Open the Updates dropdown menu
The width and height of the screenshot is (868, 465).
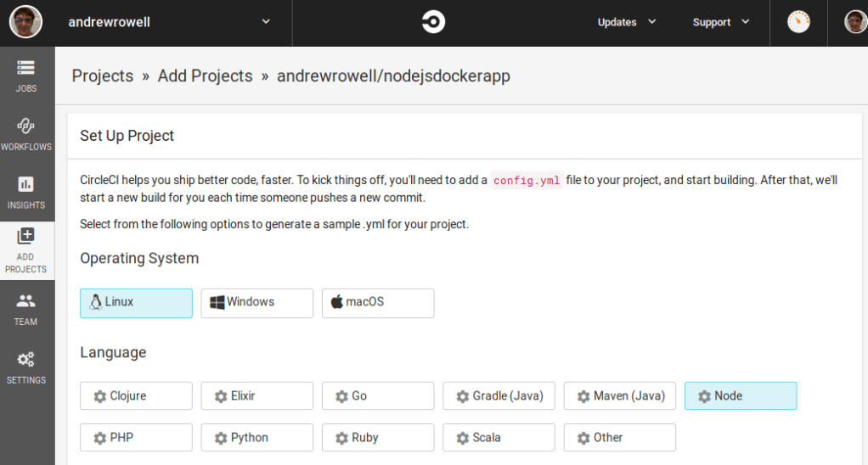coord(627,22)
